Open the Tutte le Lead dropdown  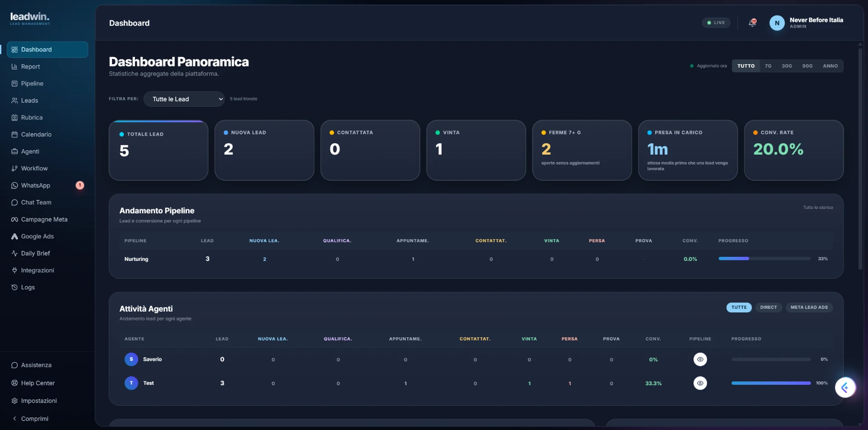pyautogui.click(x=184, y=99)
